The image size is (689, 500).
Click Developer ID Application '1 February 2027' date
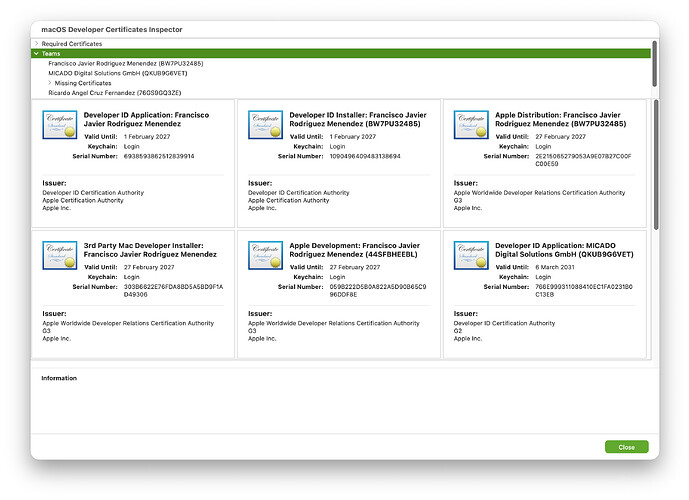click(x=147, y=137)
